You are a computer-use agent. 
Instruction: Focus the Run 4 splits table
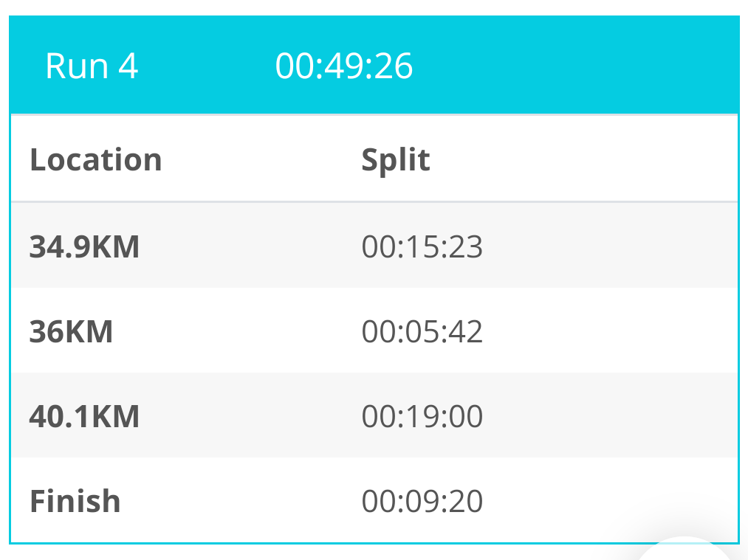coord(374,329)
